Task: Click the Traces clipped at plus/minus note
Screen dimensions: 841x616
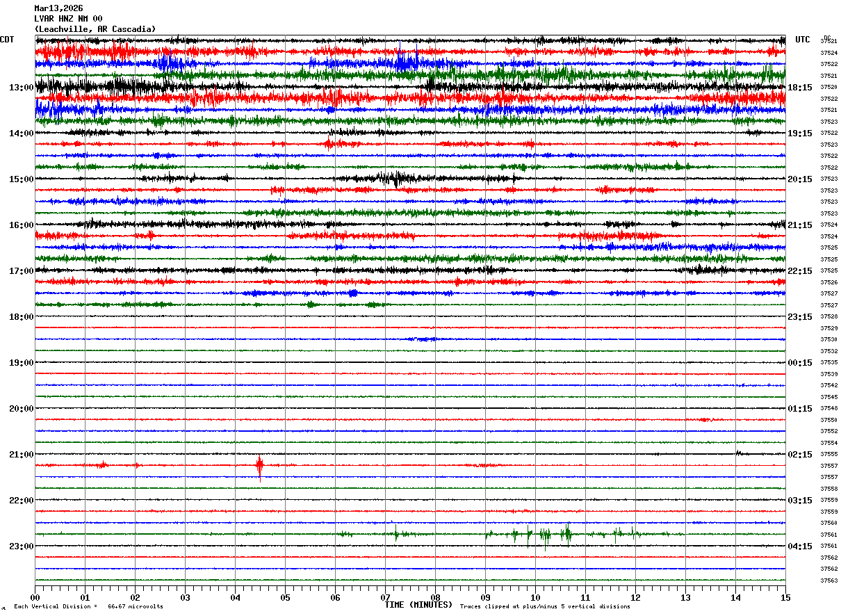Action: [x=545, y=607]
